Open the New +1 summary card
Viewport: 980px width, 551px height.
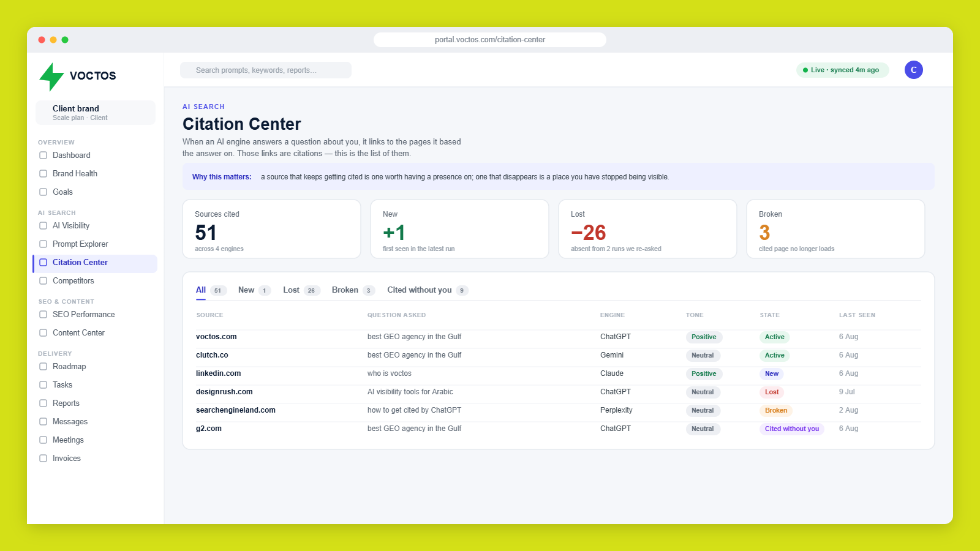(459, 229)
